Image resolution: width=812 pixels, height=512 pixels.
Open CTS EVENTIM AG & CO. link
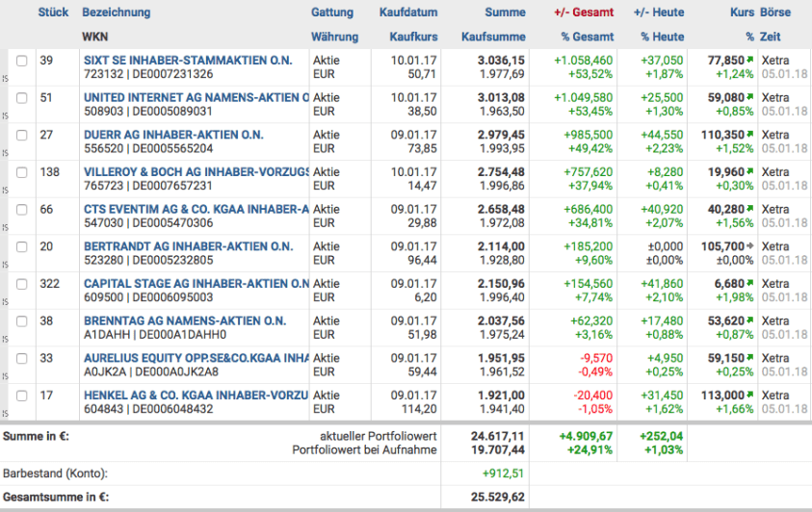[196, 209]
